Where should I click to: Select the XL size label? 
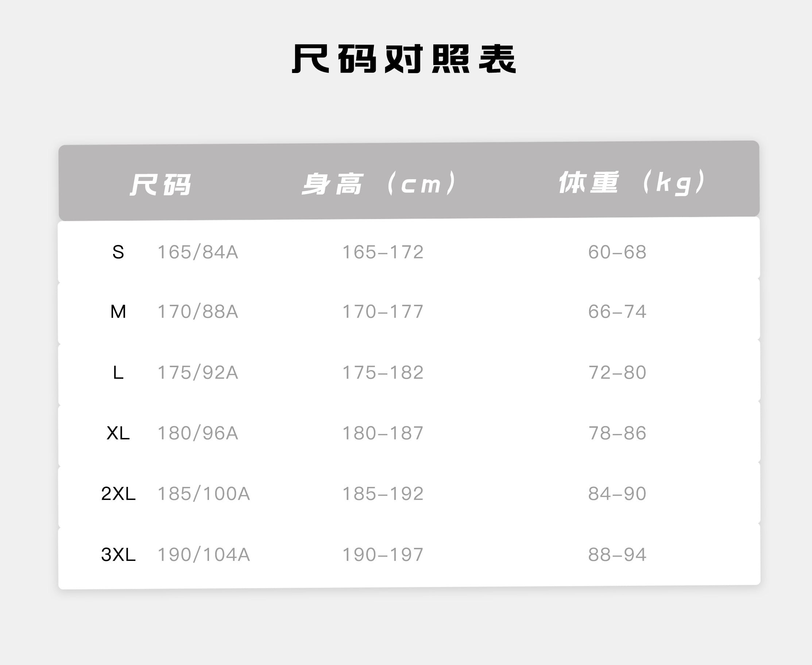pos(118,433)
